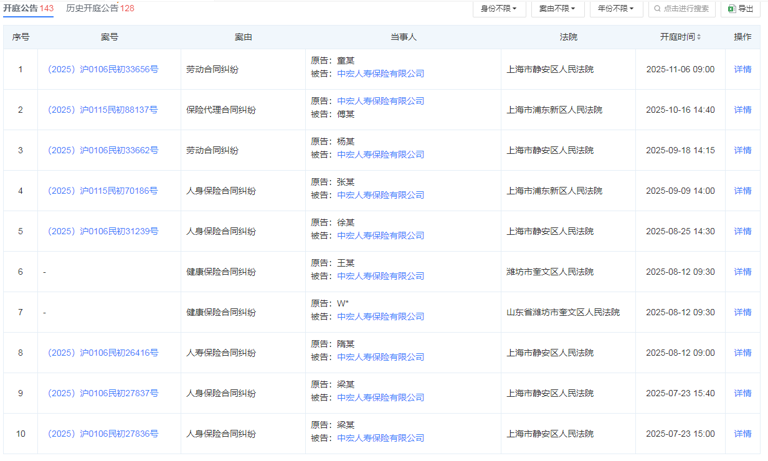
Task: Open the 历史开庭公告 128 tab
Action: click(100, 8)
